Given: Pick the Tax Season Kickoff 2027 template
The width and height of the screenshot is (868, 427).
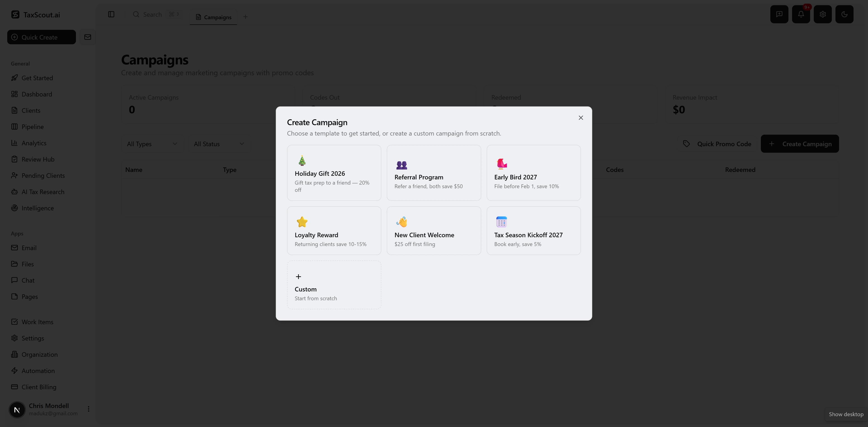Looking at the screenshot, I should coord(533,231).
